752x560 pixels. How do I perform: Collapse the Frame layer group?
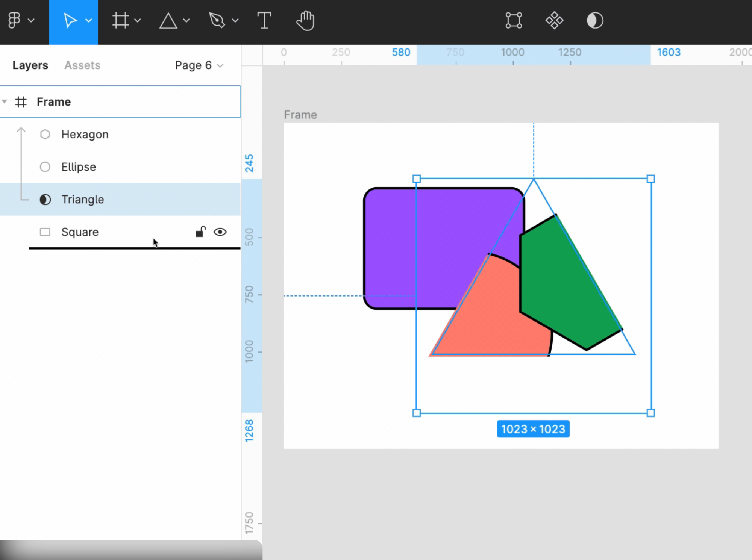point(5,101)
